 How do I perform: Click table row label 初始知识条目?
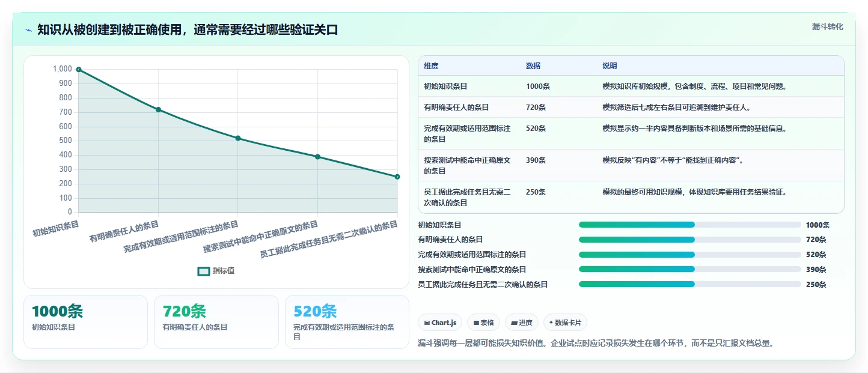445,86
